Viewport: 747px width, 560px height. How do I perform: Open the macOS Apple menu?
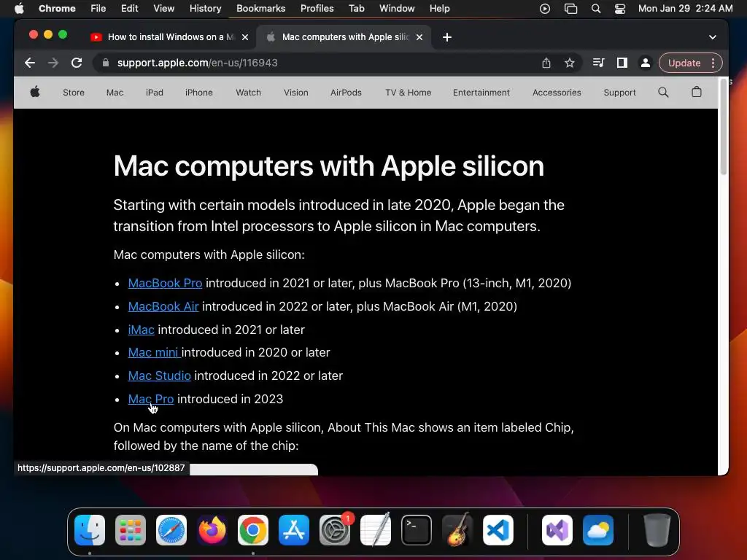point(19,9)
